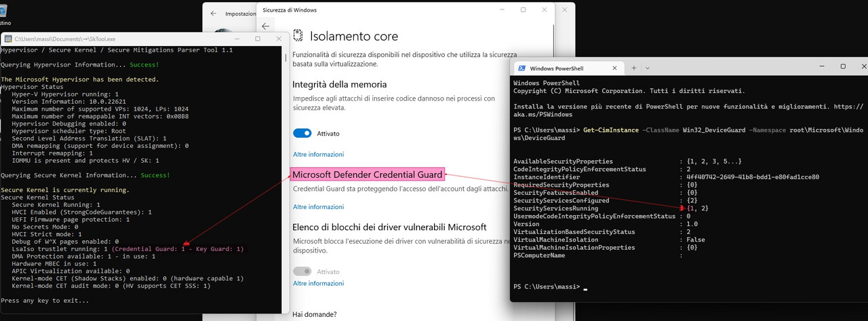The image size is (868, 321).
Task: Maximize the Sicurezza di Windows window
Action: pyautogui.click(x=523, y=10)
